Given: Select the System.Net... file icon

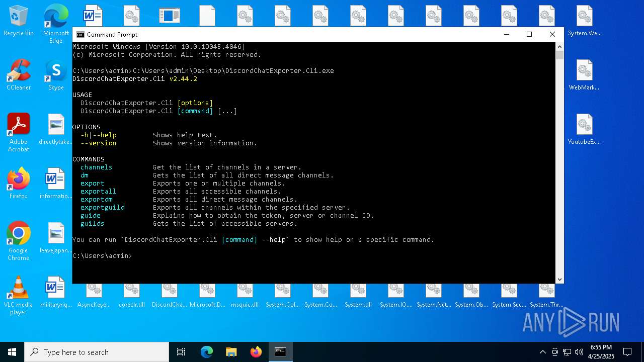Looking at the screenshot, I should (434, 296).
